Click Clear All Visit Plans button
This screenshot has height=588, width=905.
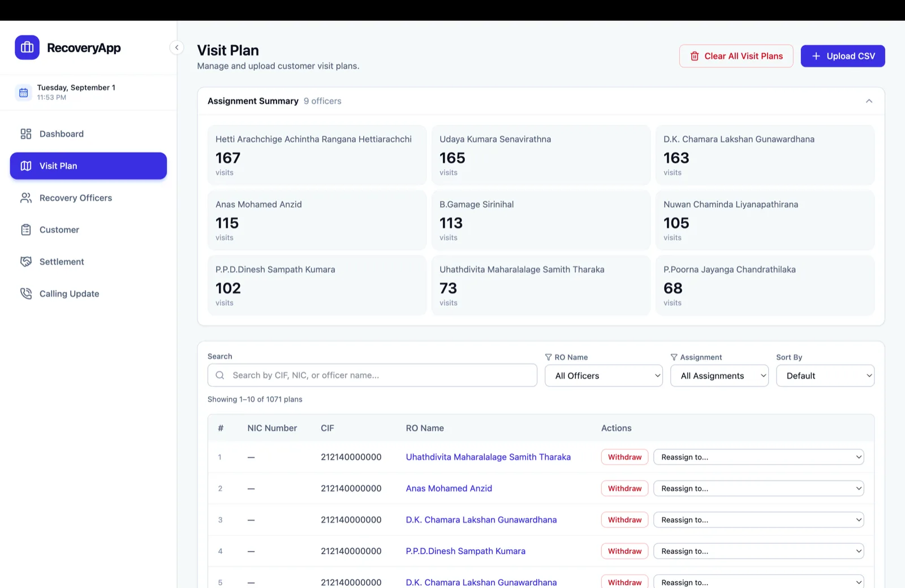pos(736,56)
